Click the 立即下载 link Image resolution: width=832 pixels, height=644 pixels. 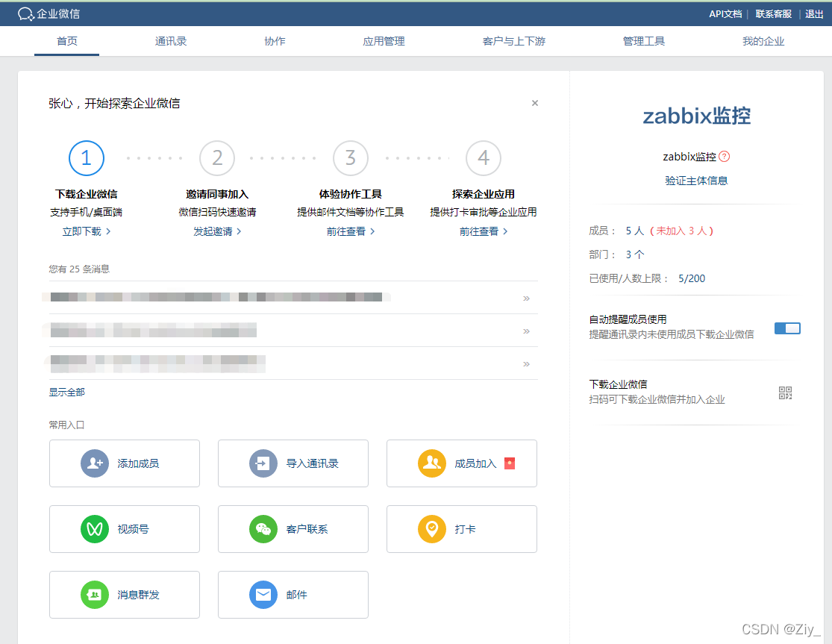[87, 231]
